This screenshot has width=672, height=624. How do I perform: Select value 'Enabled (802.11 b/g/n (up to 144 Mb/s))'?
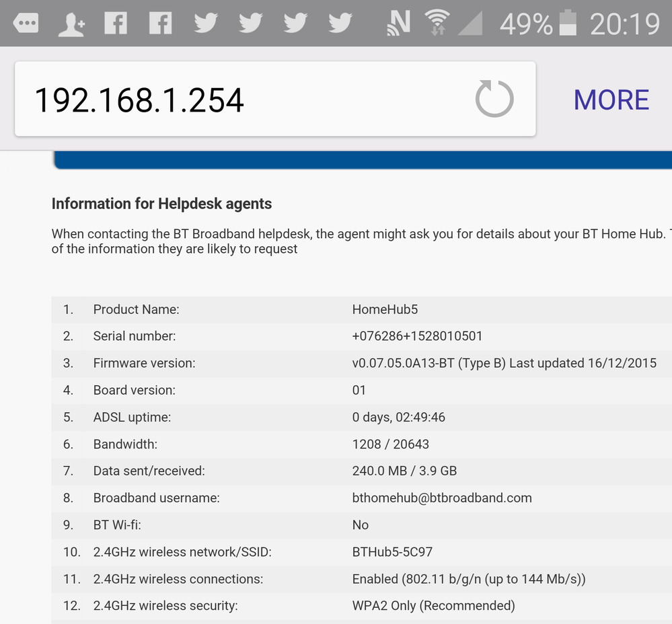click(469, 579)
